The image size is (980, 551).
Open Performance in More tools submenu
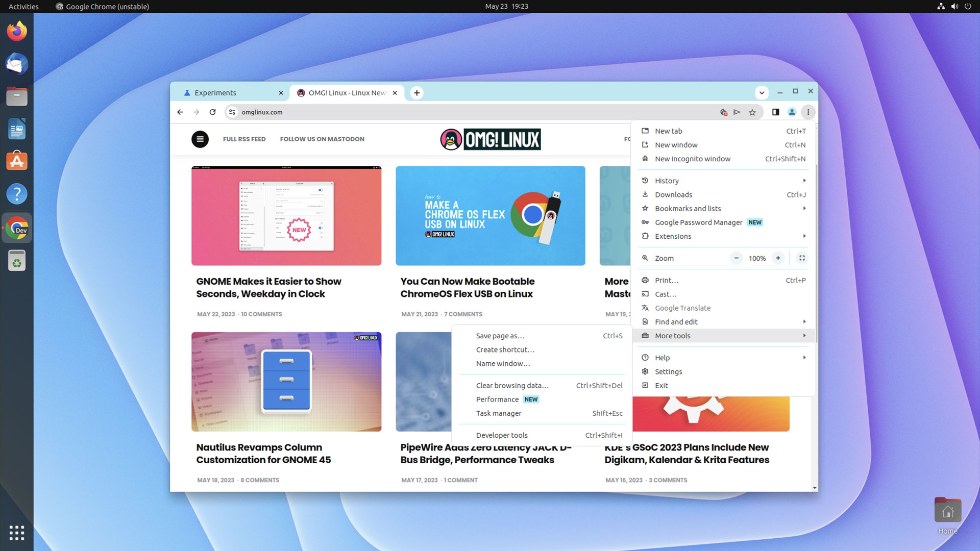pyautogui.click(x=542, y=399)
